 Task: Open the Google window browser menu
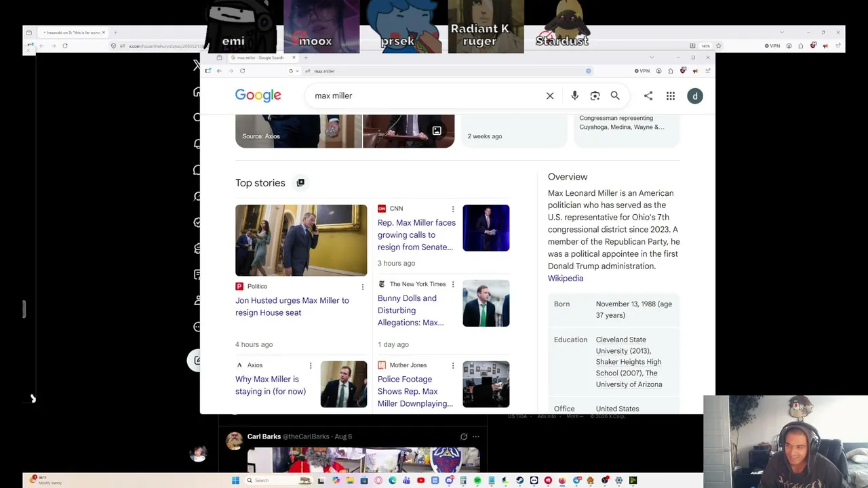[x=707, y=70]
